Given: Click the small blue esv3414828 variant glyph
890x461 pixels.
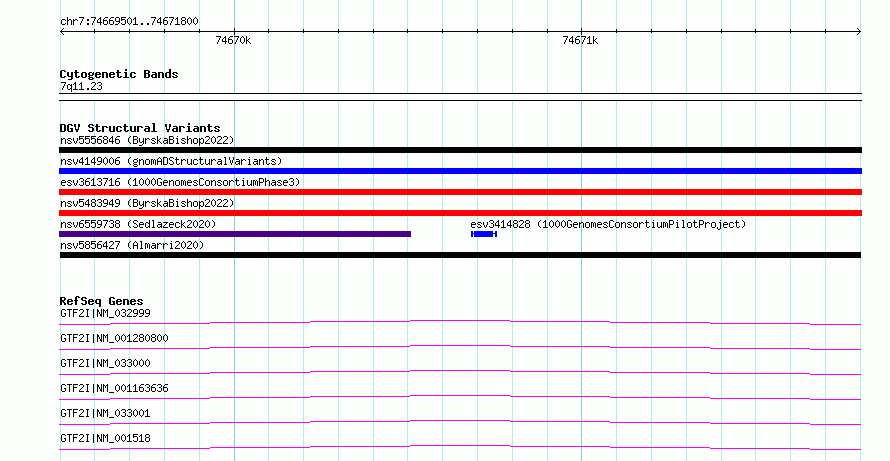Looking at the screenshot, I should 484,234.
